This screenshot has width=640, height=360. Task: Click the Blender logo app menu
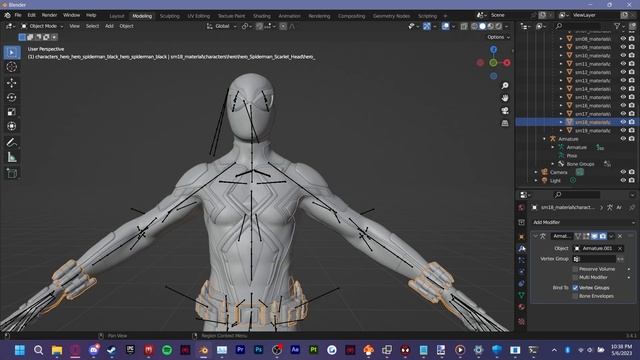[7, 15]
